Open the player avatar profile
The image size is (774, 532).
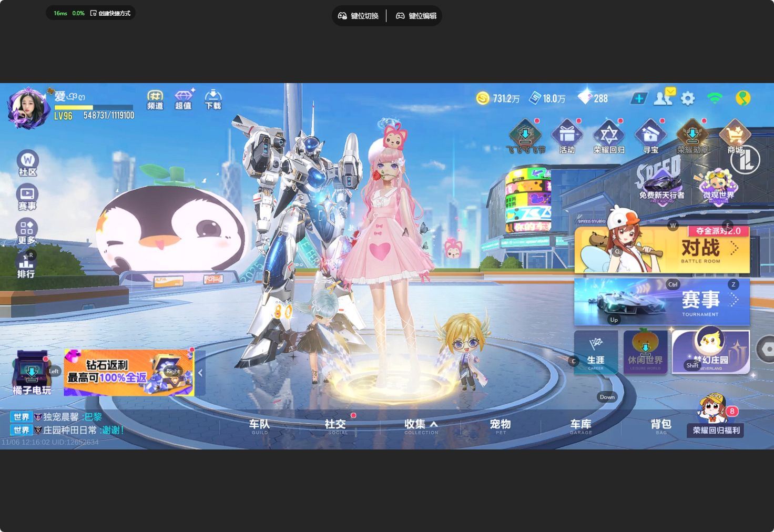pos(28,107)
